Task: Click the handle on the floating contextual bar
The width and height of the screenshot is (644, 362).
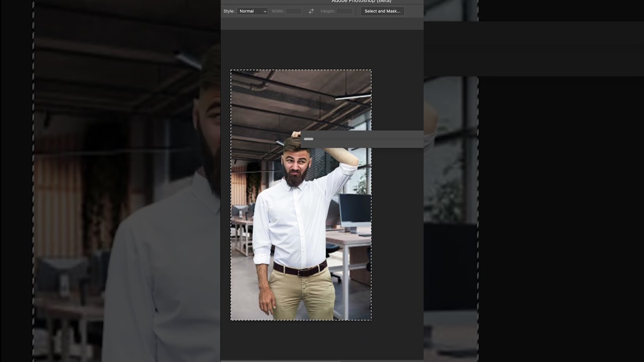Action: 308,139
